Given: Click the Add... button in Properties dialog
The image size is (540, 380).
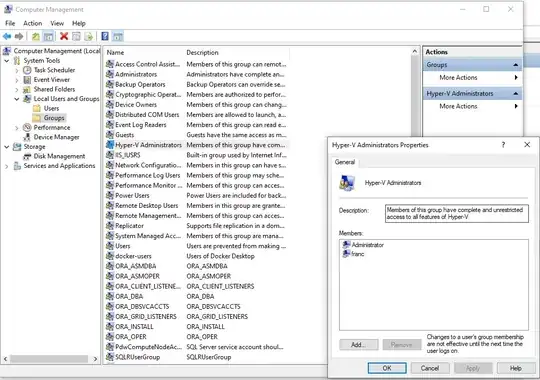Looking at the screenshot, I should [x=359, y=345].
